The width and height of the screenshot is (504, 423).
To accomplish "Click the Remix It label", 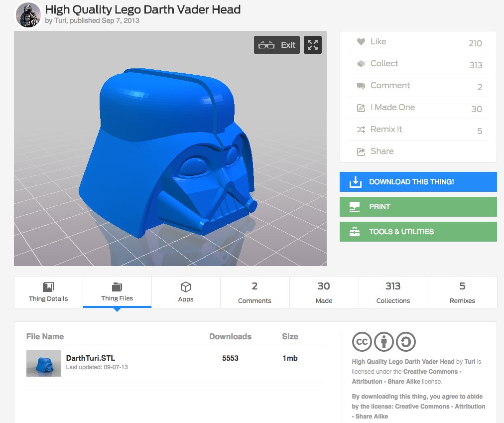I will 386,129.
